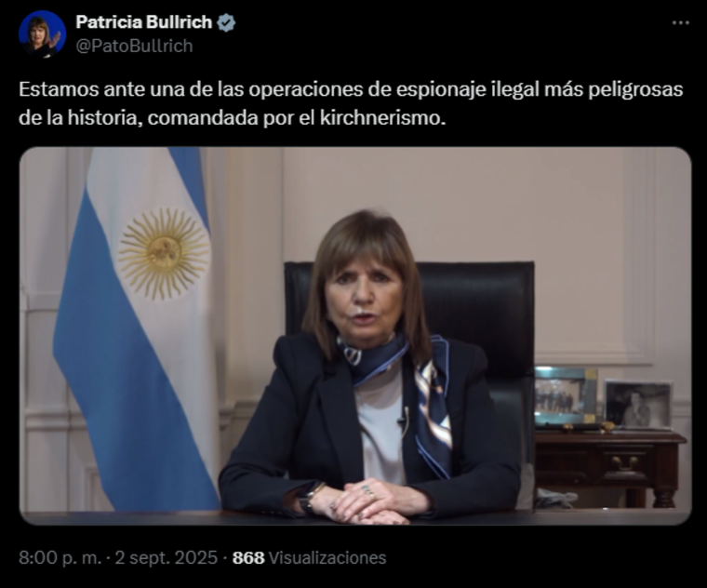The height and width of the screenshot is (588, 707).
Task: Click the Visualizaciones label
Action: pyautogui.click(x=327, y=558)
